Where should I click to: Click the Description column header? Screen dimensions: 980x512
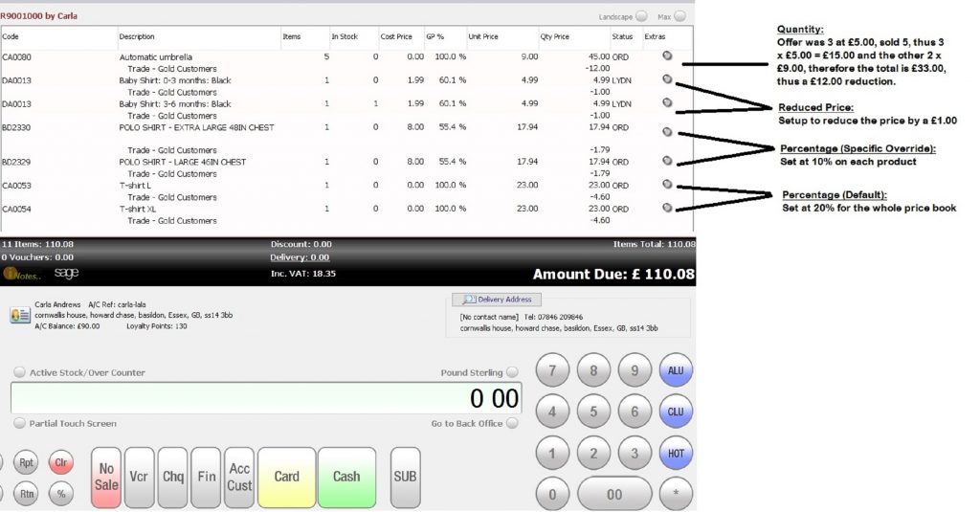tap(137, 36)
